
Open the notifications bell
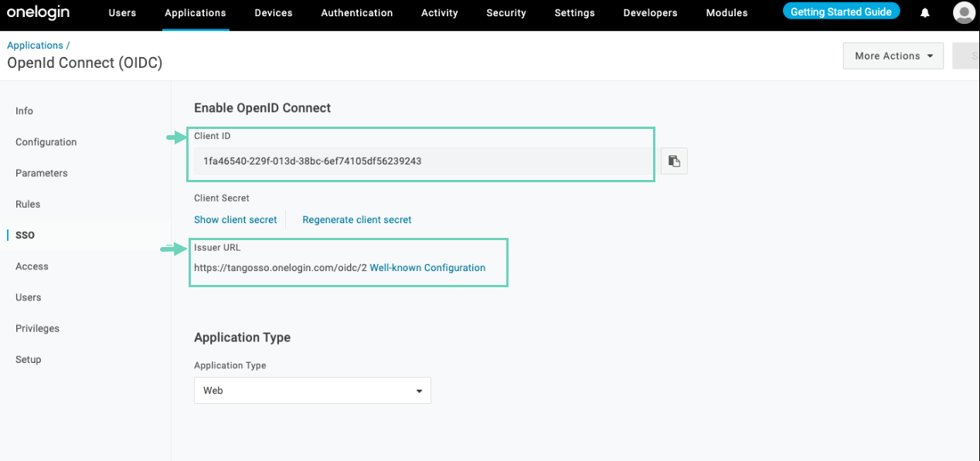(x=924, y=13)
